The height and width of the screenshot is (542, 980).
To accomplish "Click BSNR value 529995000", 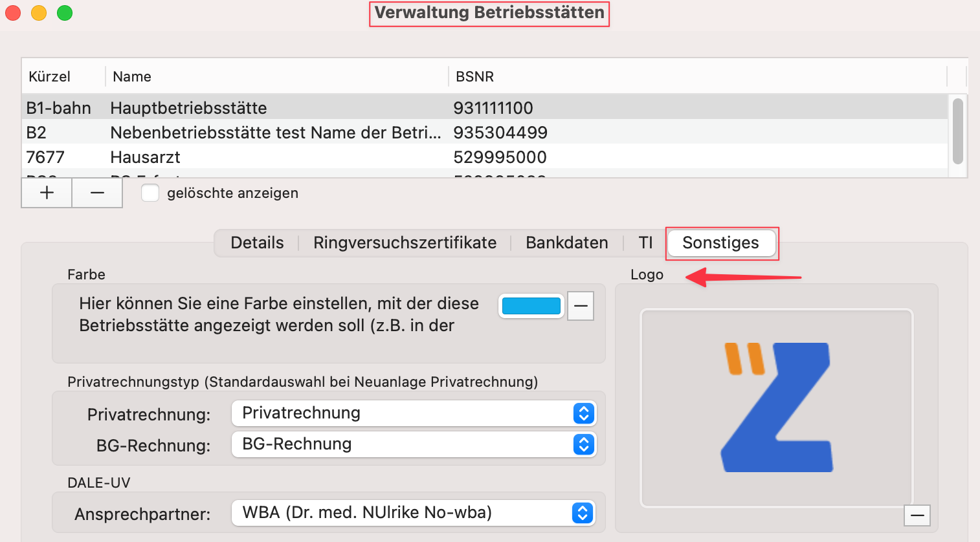I will pos(500,157).
